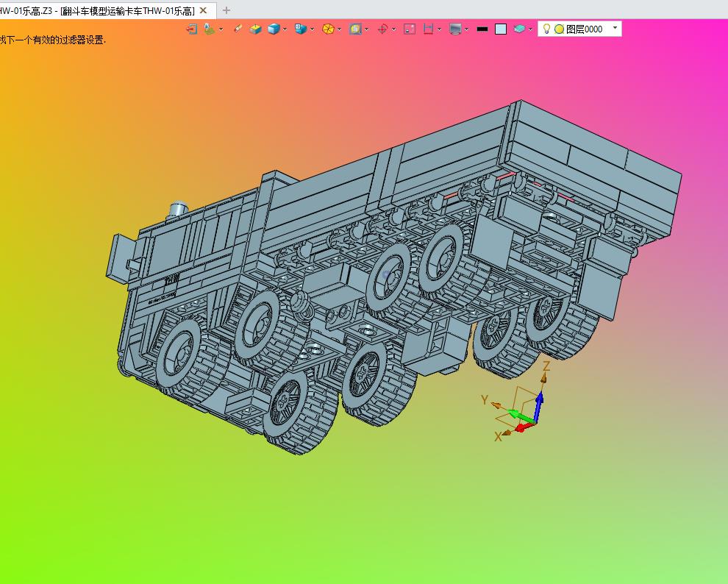Click the exit/return icon in the toolbar

pyautogui.click(x=192, y=29)
